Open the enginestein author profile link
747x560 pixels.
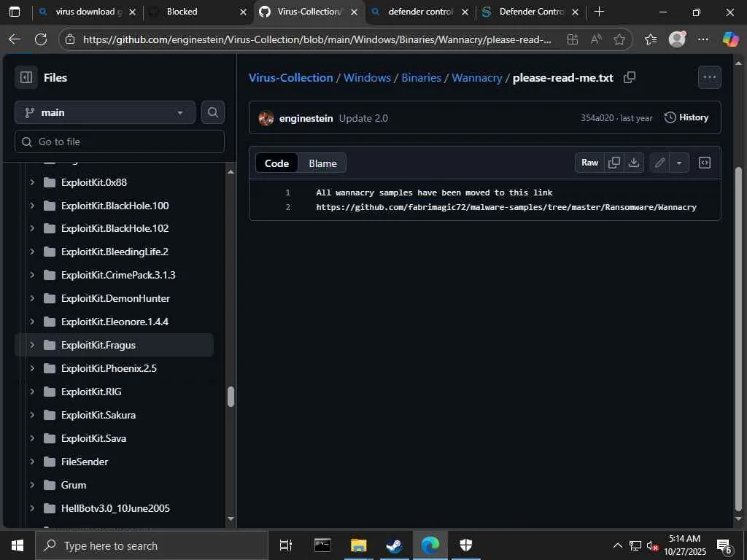tap(306, 119)
